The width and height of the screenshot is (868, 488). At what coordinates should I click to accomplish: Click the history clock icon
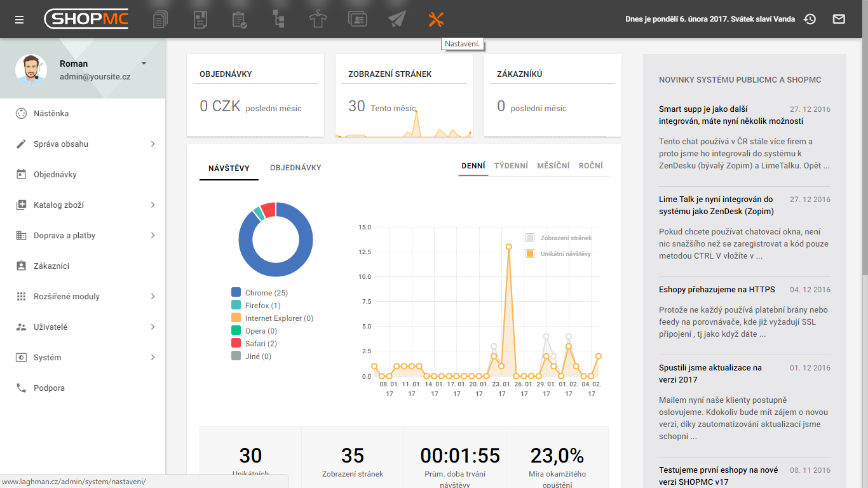tap(810, 19)
